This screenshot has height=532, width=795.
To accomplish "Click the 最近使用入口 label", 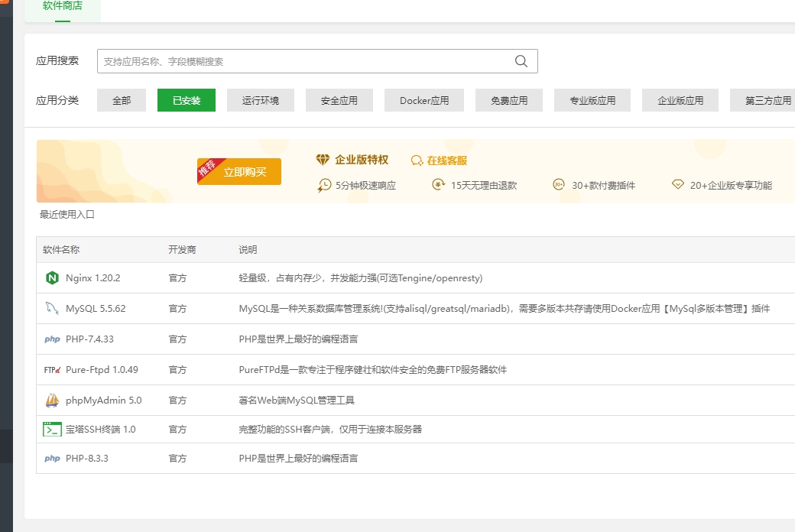I will click(x=67, y=215).
